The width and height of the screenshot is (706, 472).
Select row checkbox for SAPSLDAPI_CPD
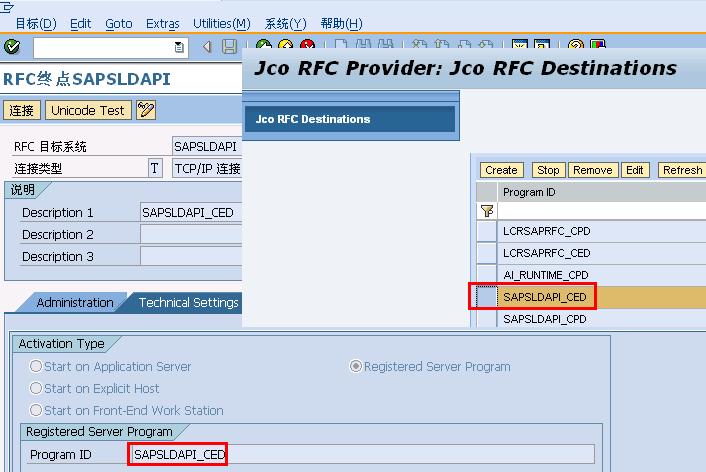pyautogui.click(x=487, y=318)
